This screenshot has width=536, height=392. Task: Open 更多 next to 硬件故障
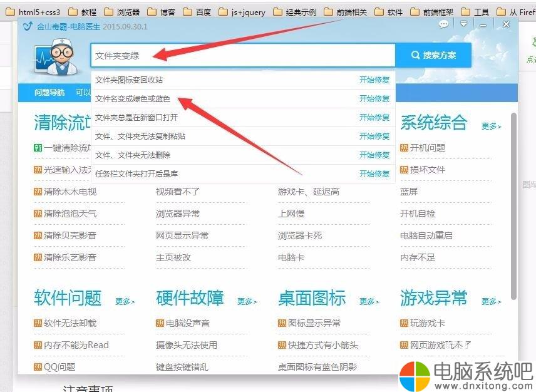tap(247, 301)
